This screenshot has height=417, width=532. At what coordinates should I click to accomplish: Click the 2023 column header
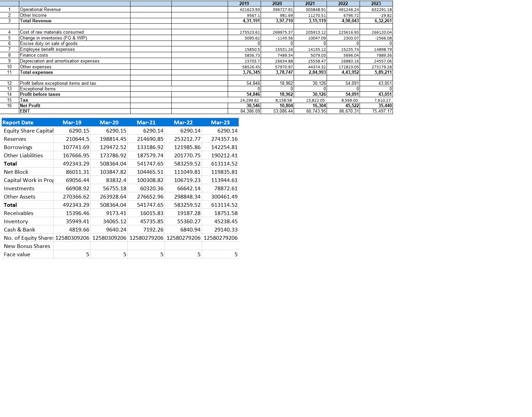pyautogui.click(x=376, y=3)
